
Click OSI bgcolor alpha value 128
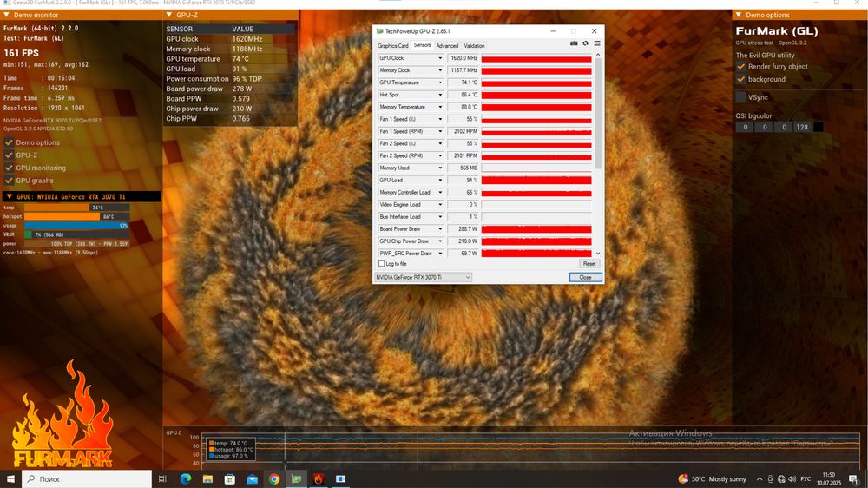coord(801,127)
